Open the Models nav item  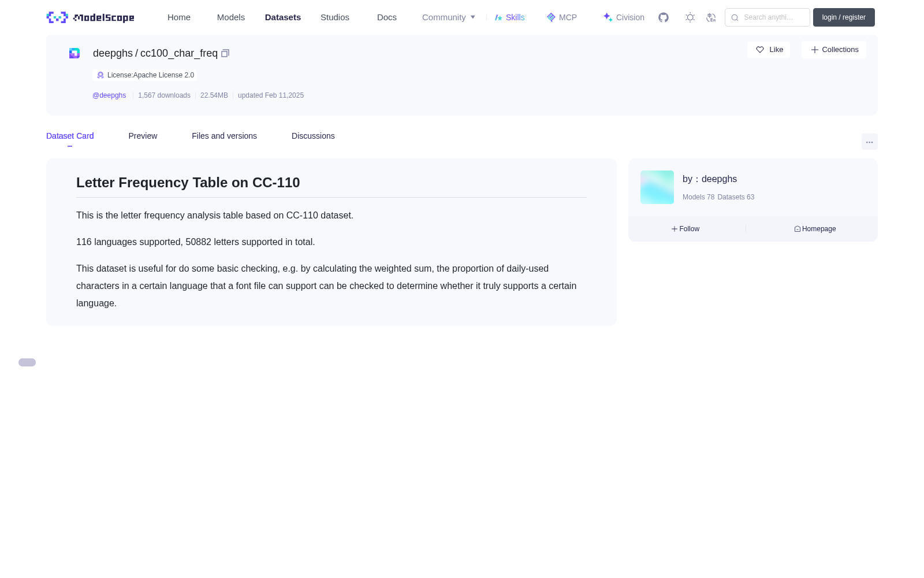pyautogui.click(x=231, y=17)
